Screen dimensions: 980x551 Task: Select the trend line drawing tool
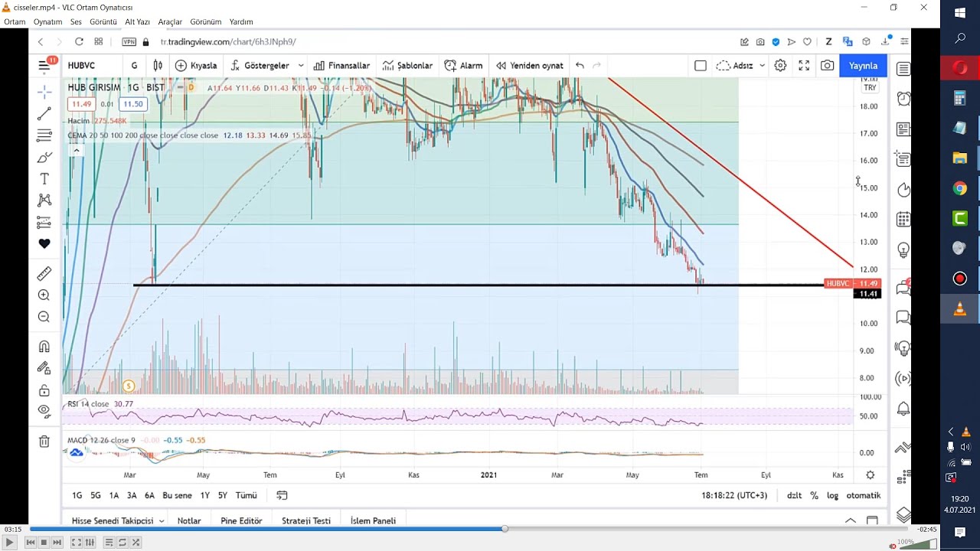44,113
